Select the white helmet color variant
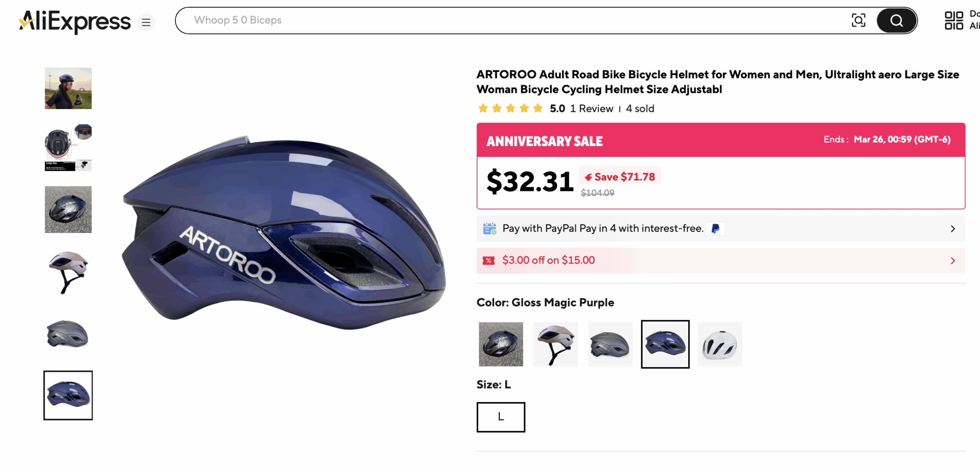980x472 pixels. point(720,344)
